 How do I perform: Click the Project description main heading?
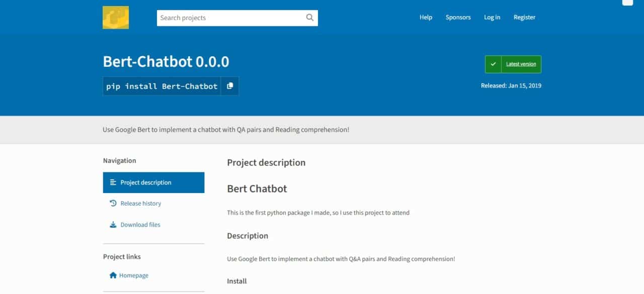[x=266, y=163]
